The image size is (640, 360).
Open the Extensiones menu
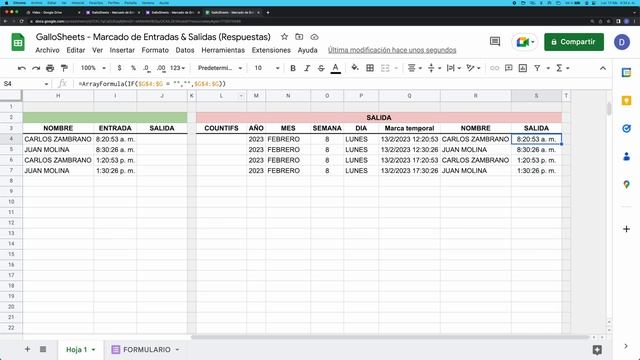[x=271, y=50]
